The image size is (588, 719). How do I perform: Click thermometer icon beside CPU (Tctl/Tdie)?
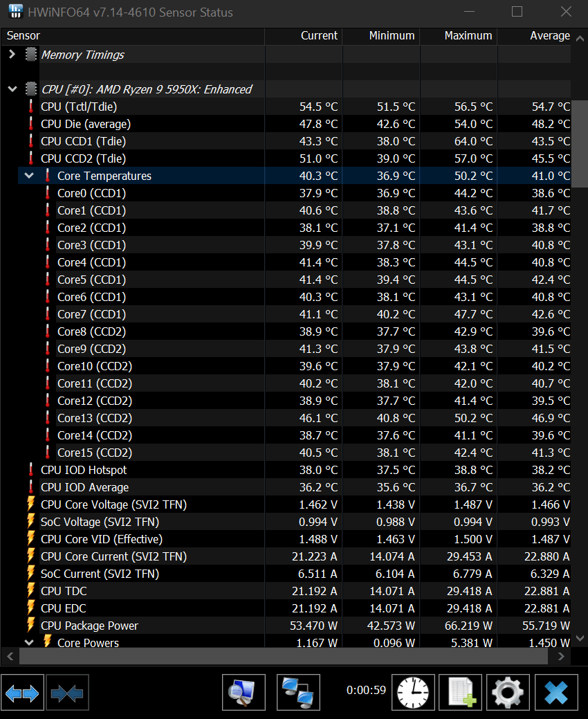point(30,107)
